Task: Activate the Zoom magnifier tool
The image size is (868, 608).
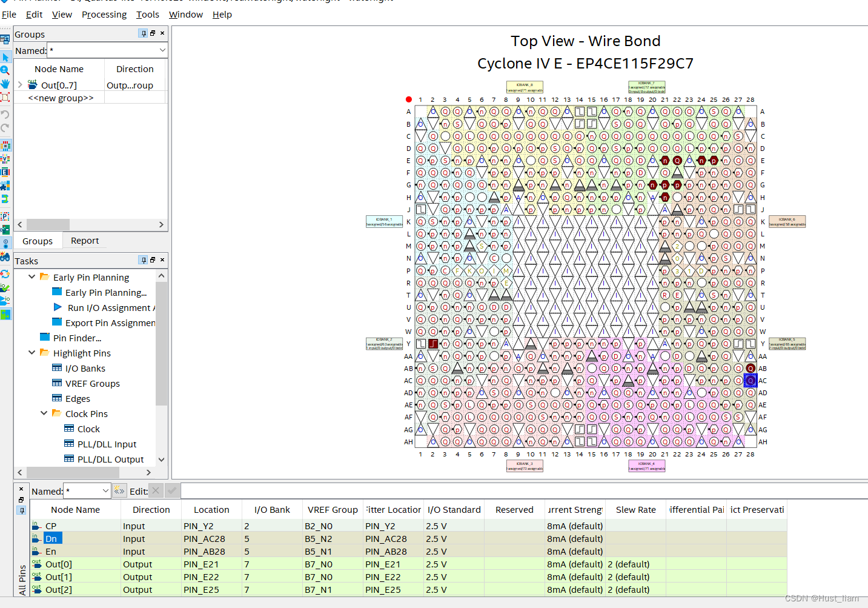Action: point(5,70)
